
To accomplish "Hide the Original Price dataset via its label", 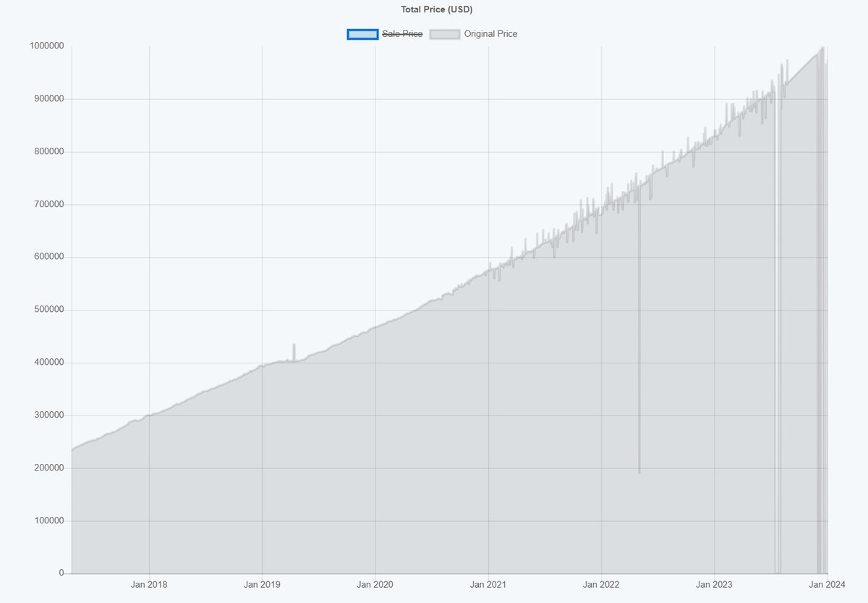I will (x=490, y=34).
